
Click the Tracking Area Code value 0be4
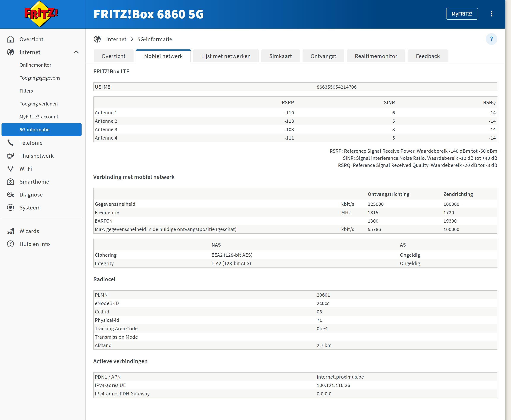322,329
